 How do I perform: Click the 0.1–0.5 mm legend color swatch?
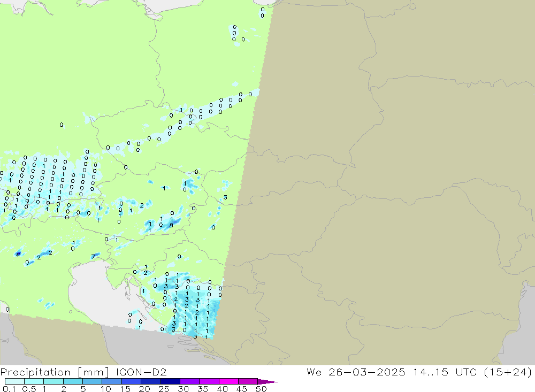[x=14, y=381]
